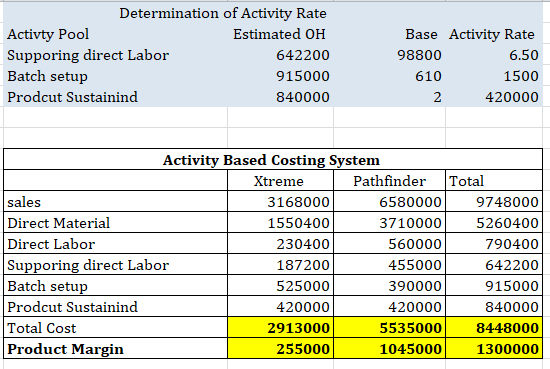Select the Xtreme Batch setup value 525000
Screen dimensions: 550x369
point(303,286)
